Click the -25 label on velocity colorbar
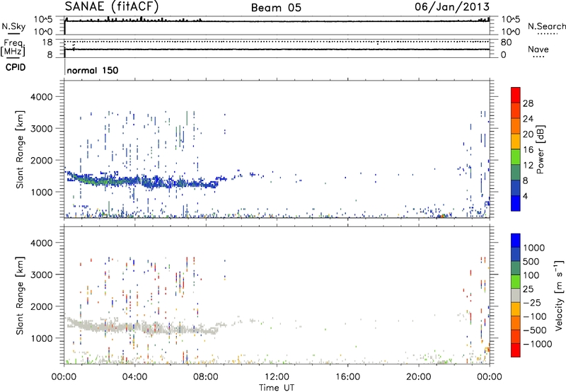The height and width of the screenshot is (392, 566). tap(531, 302)
